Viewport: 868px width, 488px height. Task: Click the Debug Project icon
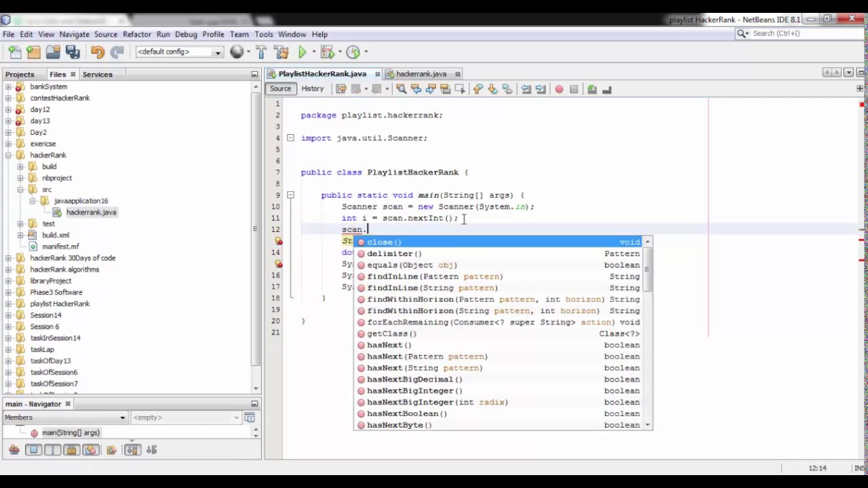(x=327, y=52)
